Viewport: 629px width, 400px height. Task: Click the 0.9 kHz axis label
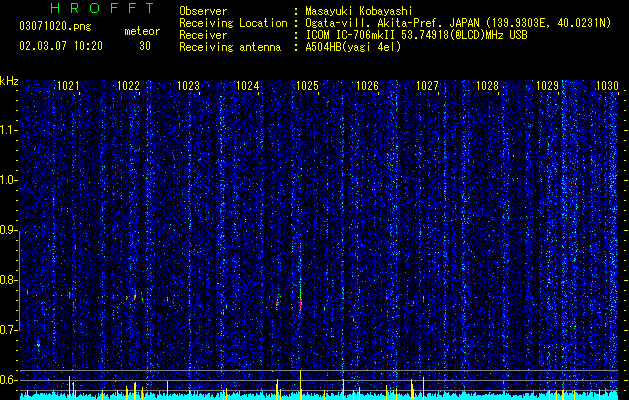[x=9, y=230]
